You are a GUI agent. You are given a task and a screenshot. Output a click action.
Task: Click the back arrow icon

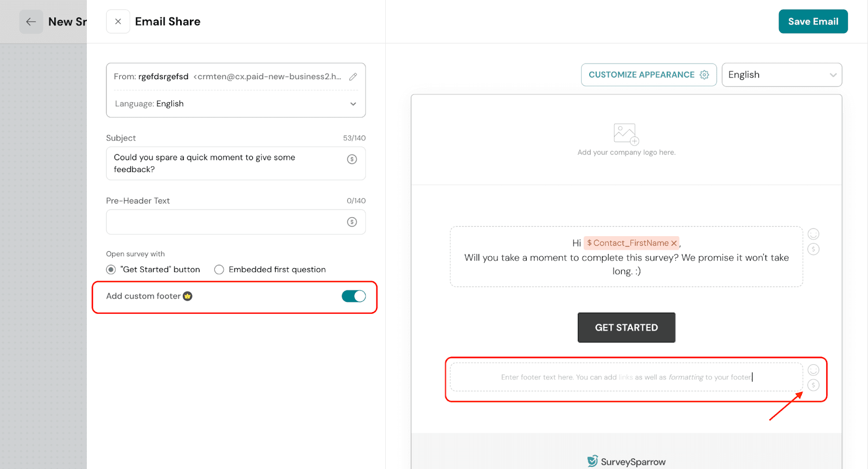click(31, 22)
